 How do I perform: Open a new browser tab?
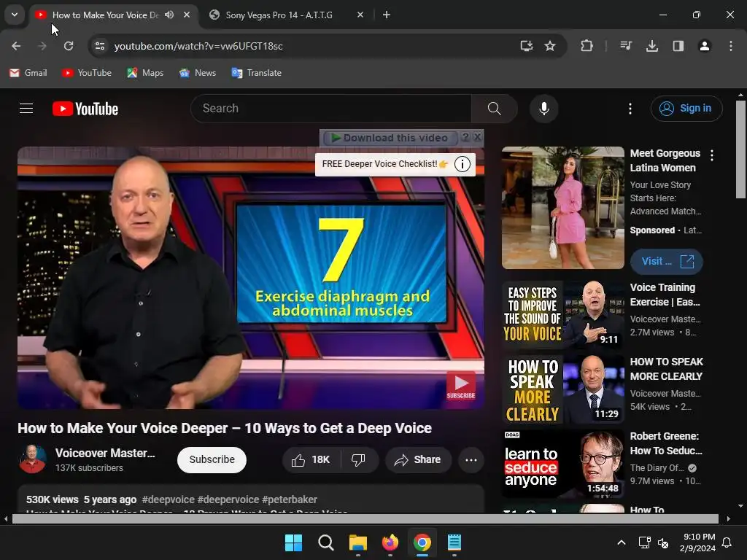click(x=387, y=15)
